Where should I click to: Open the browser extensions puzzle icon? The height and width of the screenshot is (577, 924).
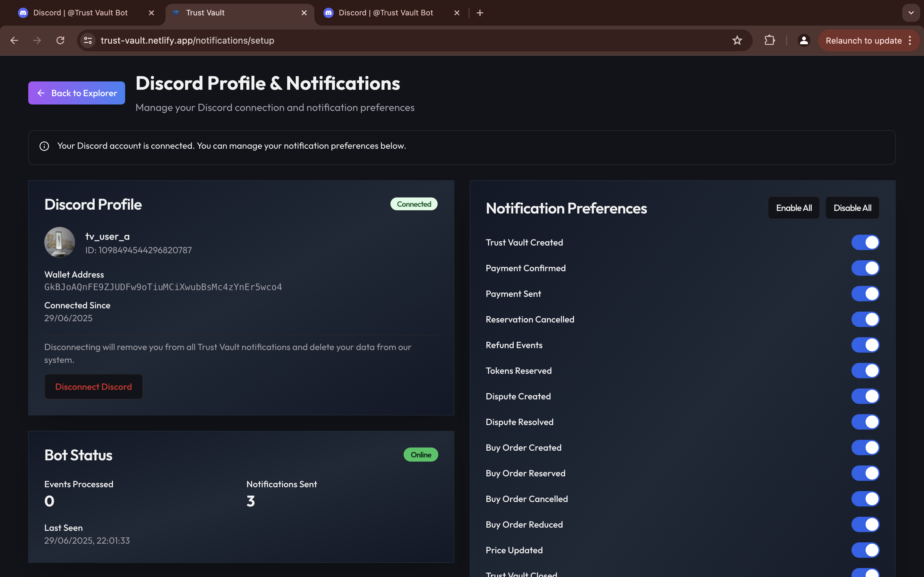(x=770, y=40)
